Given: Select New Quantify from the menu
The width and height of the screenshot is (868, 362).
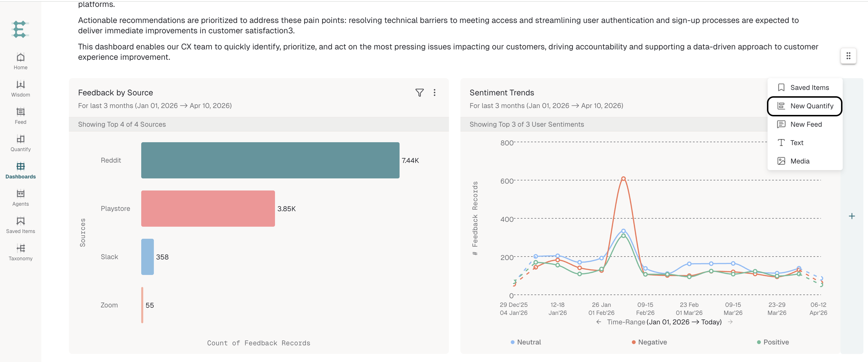Looking at the screenshot, I should (x=805, y=106).
